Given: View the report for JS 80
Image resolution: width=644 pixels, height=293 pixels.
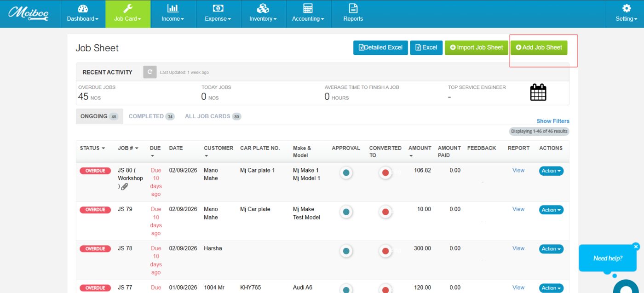Looking at the screenshot, I should (x=518, y=170).
